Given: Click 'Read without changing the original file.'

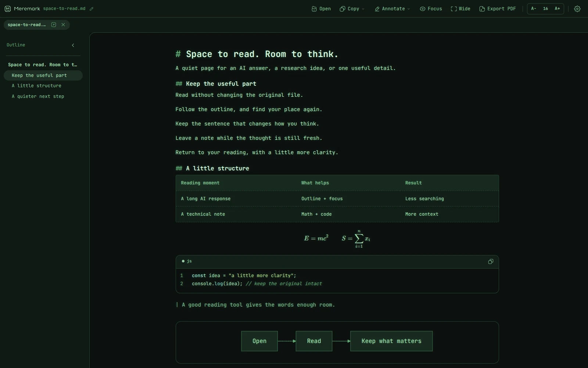Looking at the screenshot, I should (x=239, y=95).
